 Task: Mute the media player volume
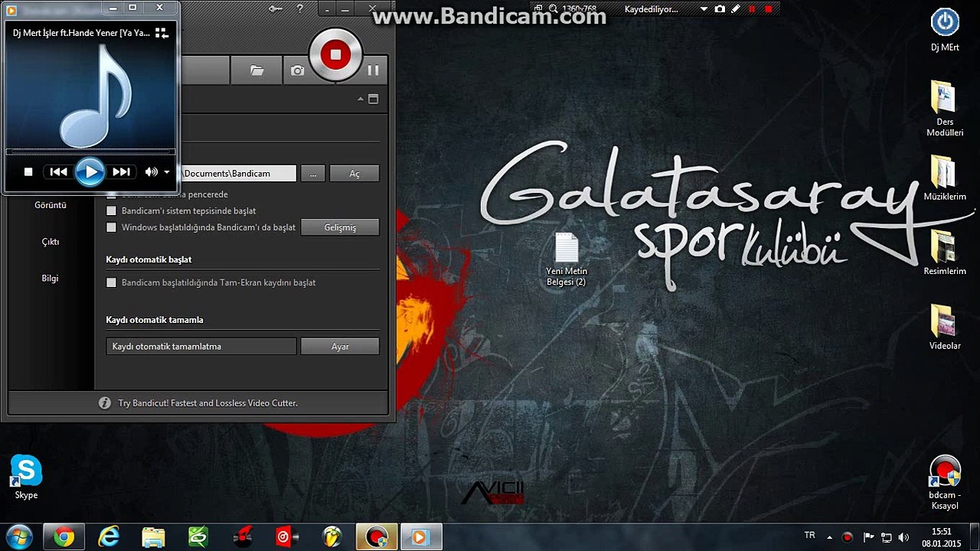coord(152,172)
